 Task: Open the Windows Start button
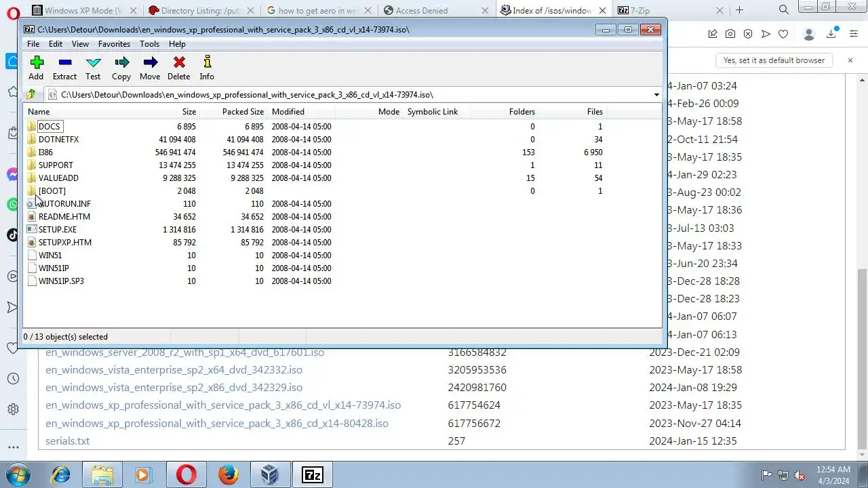18,474
